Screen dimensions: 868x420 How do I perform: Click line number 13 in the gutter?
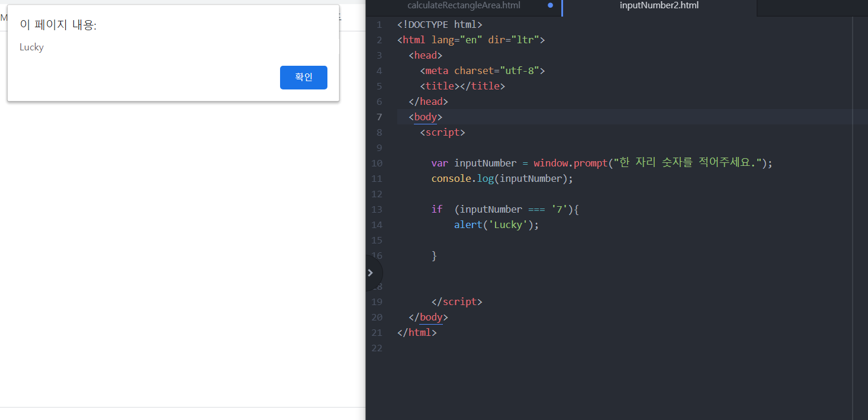(377, 209)
